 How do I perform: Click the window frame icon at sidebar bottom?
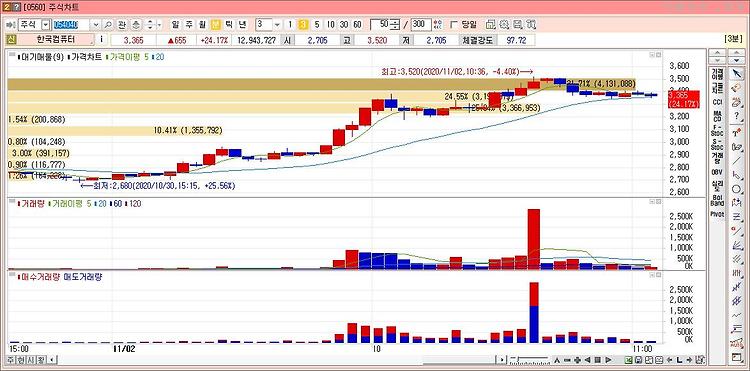tap(736, 357)
